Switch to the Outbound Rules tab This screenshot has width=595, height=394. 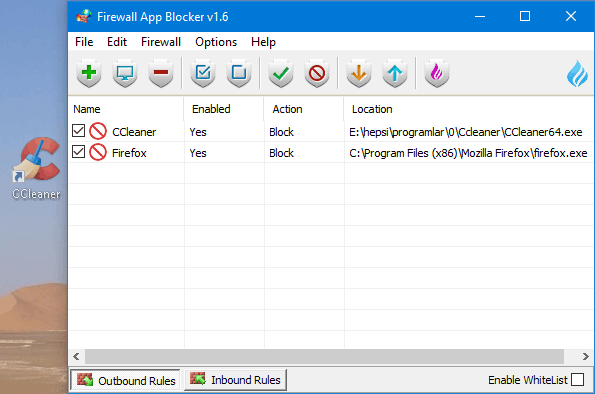(x=125, y=380)
